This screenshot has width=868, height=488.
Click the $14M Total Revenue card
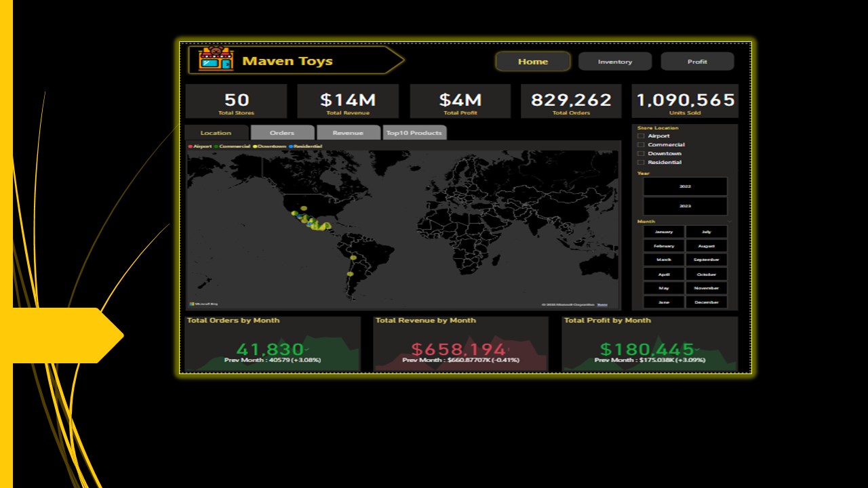point(348,102)
